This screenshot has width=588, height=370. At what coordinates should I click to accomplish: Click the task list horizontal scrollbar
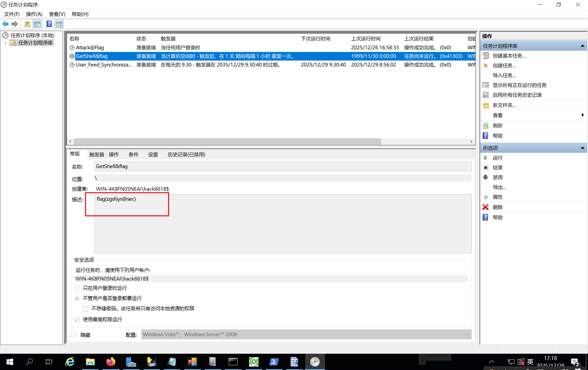coord(227,141)
